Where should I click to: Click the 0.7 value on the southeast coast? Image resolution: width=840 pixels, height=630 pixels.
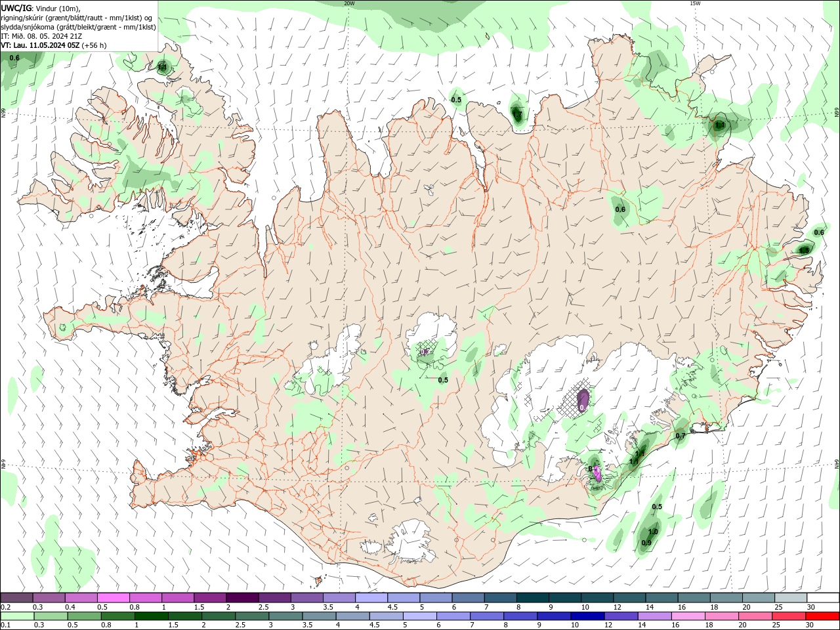[x=681, y=436]
